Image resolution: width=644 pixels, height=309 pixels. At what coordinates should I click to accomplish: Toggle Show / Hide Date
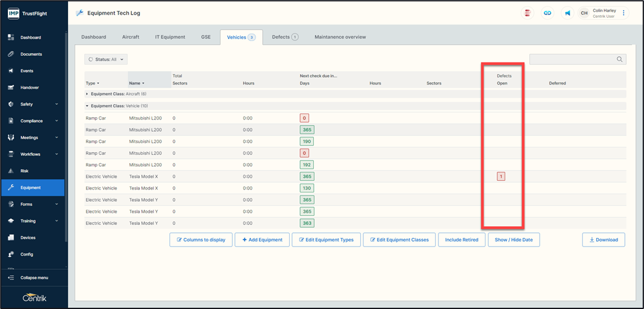pyautogui.click(x=514, y=240)
